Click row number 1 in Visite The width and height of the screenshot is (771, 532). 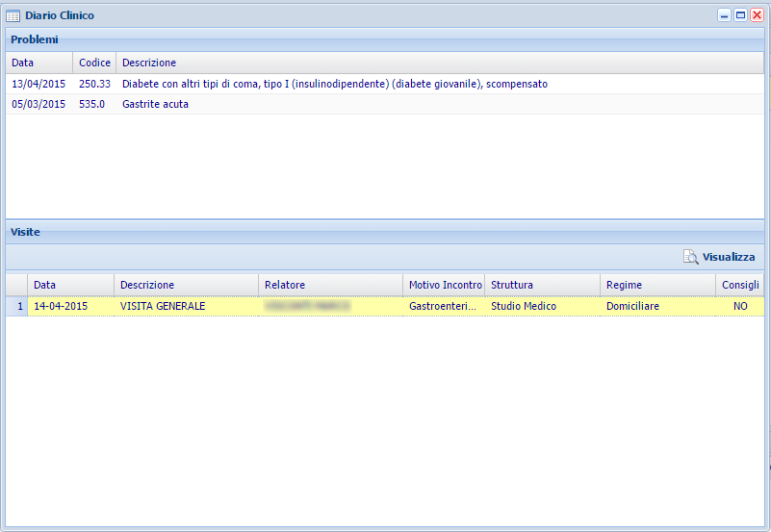click(x=16, y=306)
